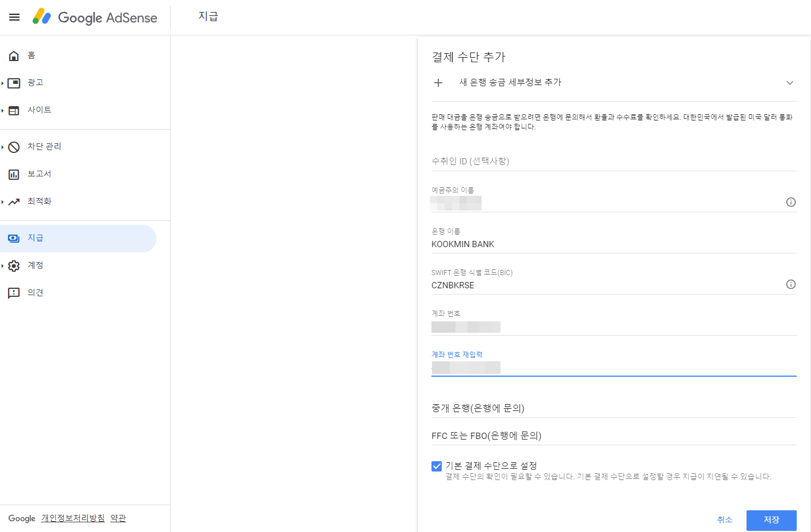Expand the 최적화 submenu arrow
The image size is (811, 532).
(3, 202)
